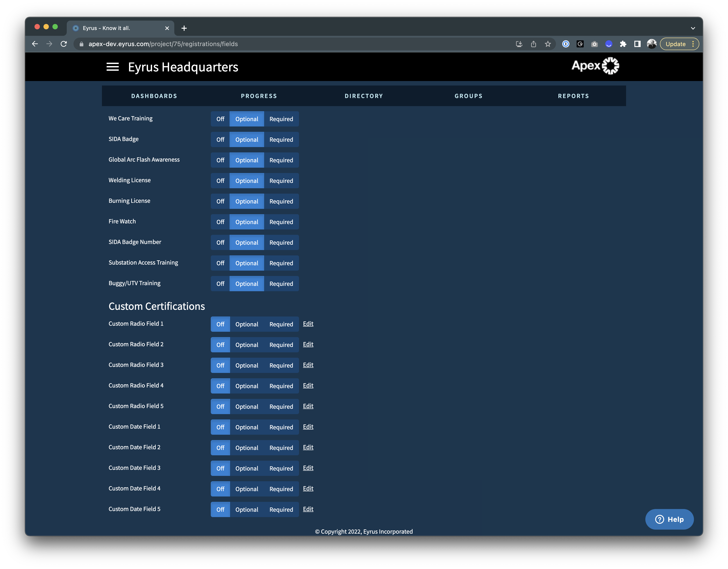The width and height of the screenshot is (728, 569).
Task: Go forward in browser history
Action: click(x=49, y=44)
